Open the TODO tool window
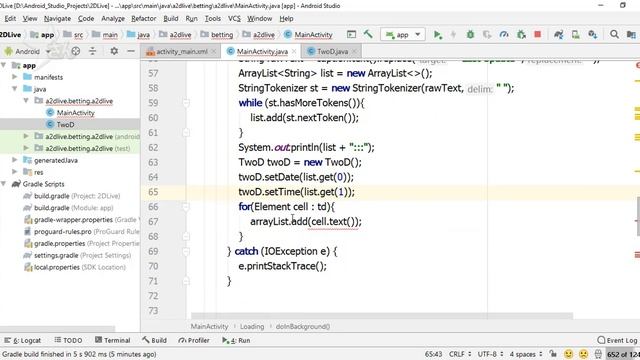640x360 pixels. [x=68, y=340]
